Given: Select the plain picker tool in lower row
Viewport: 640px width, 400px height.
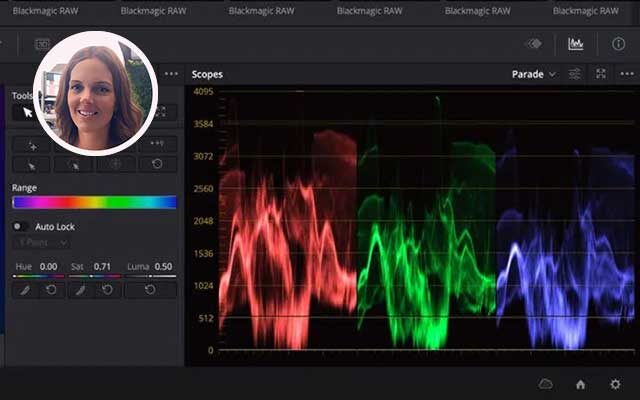Looking at the screenshot, I should [x=32, y=165].
